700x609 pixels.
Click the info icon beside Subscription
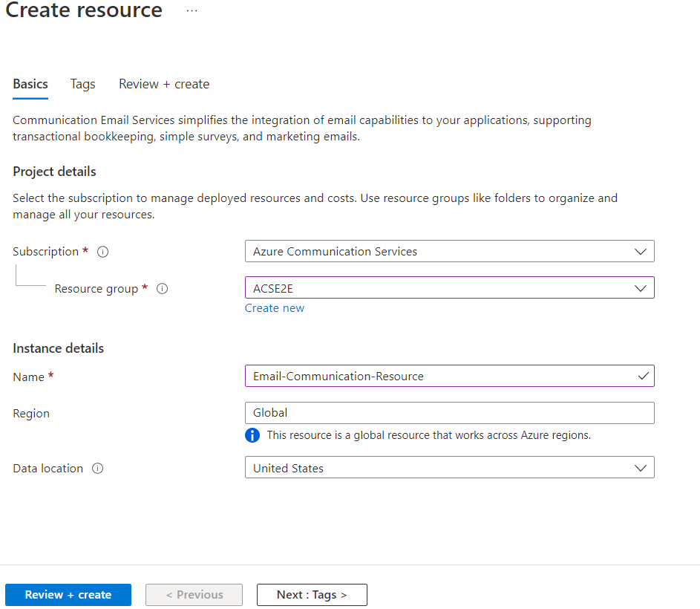[x=102, y=251]
